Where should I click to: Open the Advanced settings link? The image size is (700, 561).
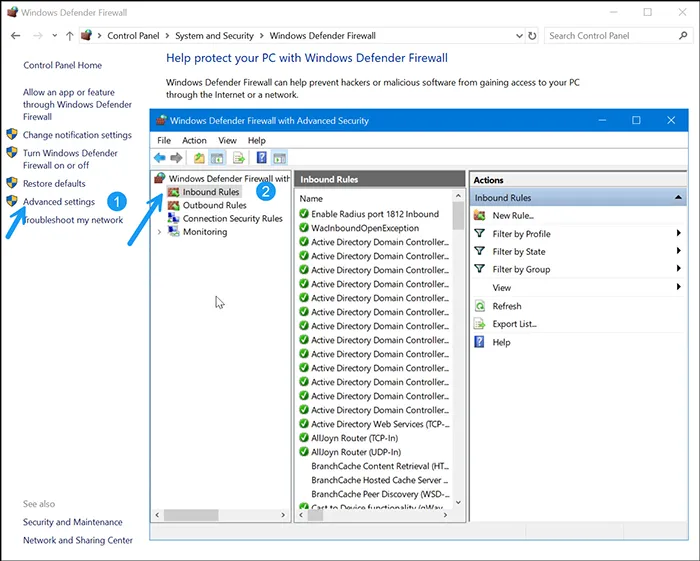pos(59,202)
